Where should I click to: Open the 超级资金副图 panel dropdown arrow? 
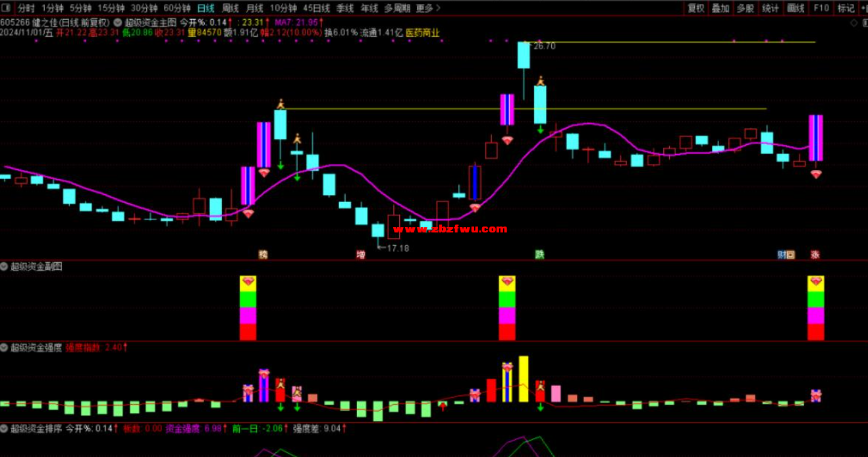coord(5,267)
